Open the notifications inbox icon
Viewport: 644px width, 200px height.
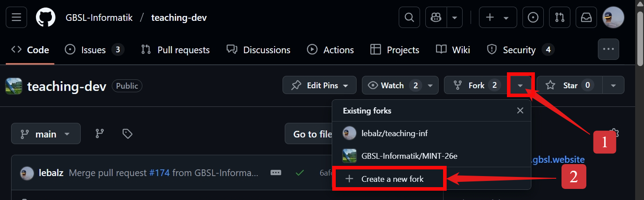pos(586,17)
